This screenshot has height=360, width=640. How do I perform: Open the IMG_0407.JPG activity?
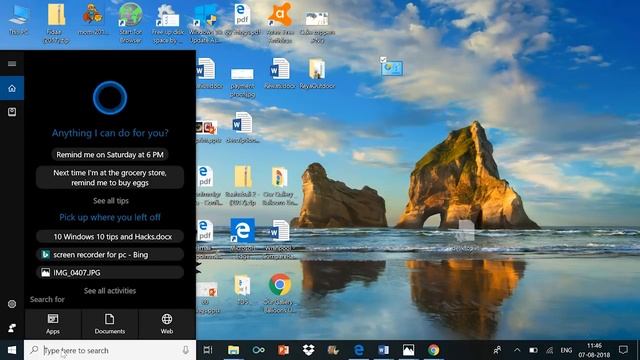pos(110,273)
